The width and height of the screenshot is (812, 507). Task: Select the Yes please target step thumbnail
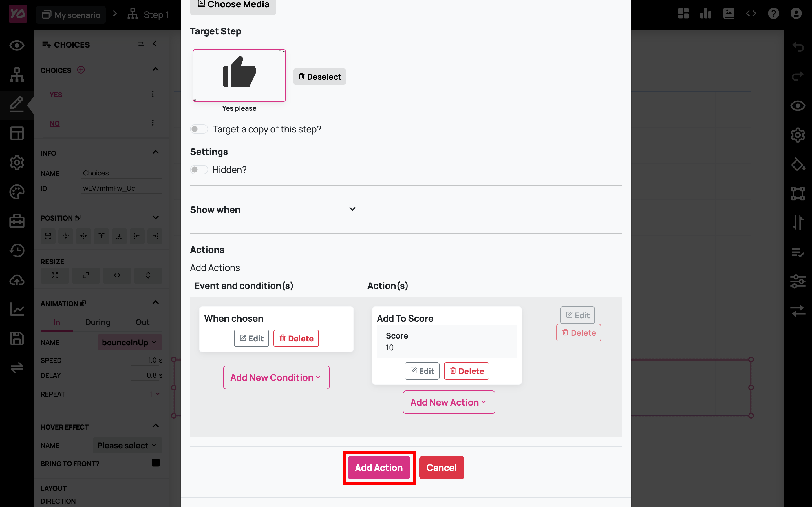239,76
